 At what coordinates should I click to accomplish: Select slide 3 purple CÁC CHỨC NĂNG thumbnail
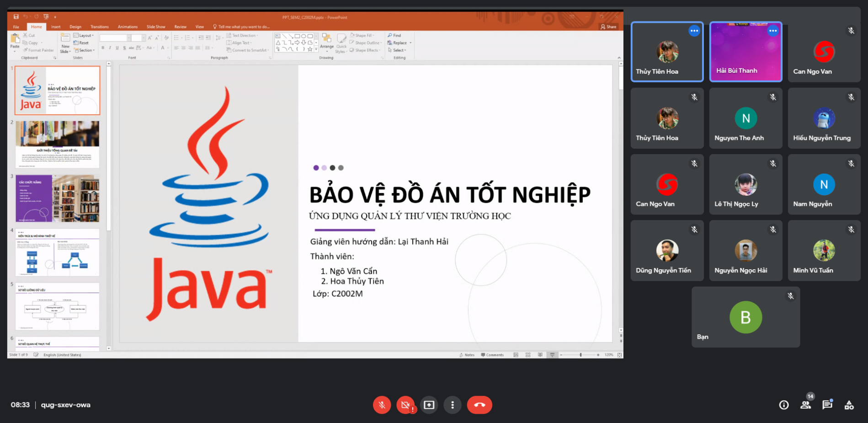pyautogui.click(x=57, y=198)
